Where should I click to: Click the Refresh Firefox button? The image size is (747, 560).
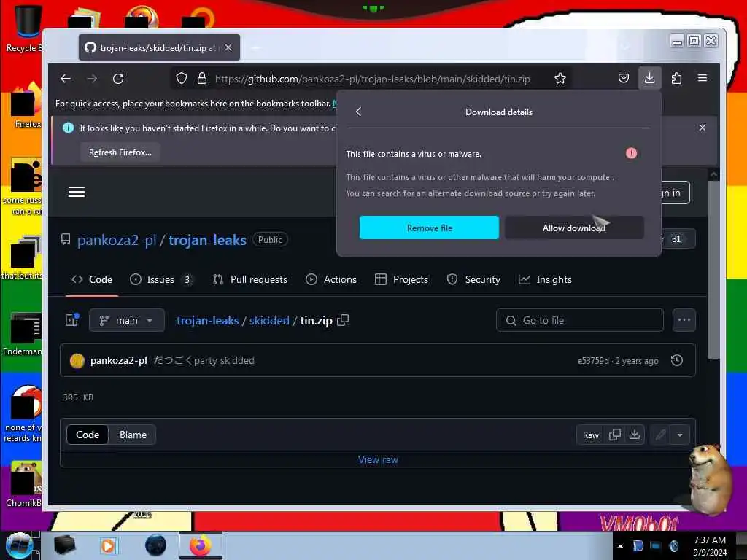(120, 152)
